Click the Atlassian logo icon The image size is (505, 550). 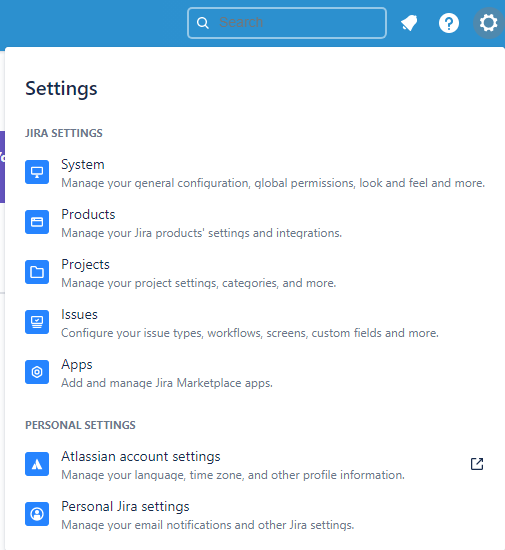[37, 464]
